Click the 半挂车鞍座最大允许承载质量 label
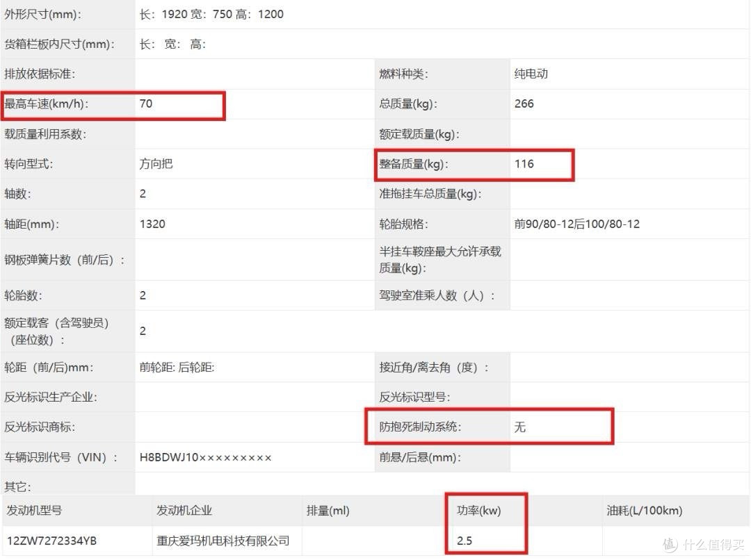751x560 pixels. [x=439, y=260]
